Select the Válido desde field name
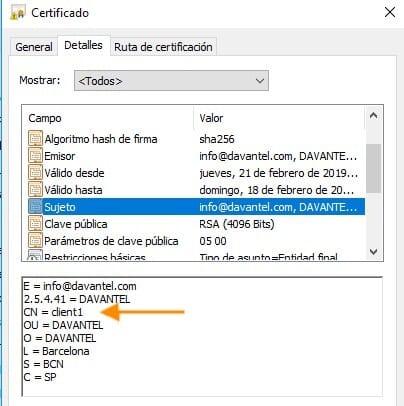The width and height of the screenshot is (404, 406). point(74,173)
